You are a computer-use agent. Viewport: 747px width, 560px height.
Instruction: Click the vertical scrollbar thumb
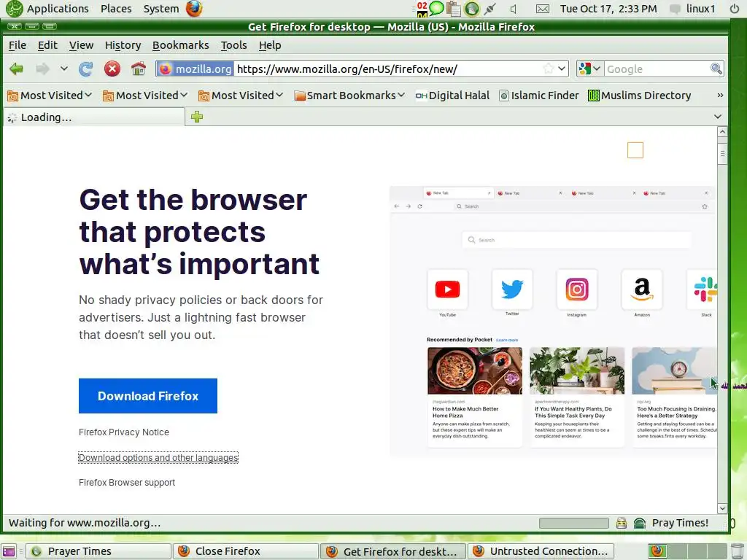pyautogui.click(x=722, y=154)
